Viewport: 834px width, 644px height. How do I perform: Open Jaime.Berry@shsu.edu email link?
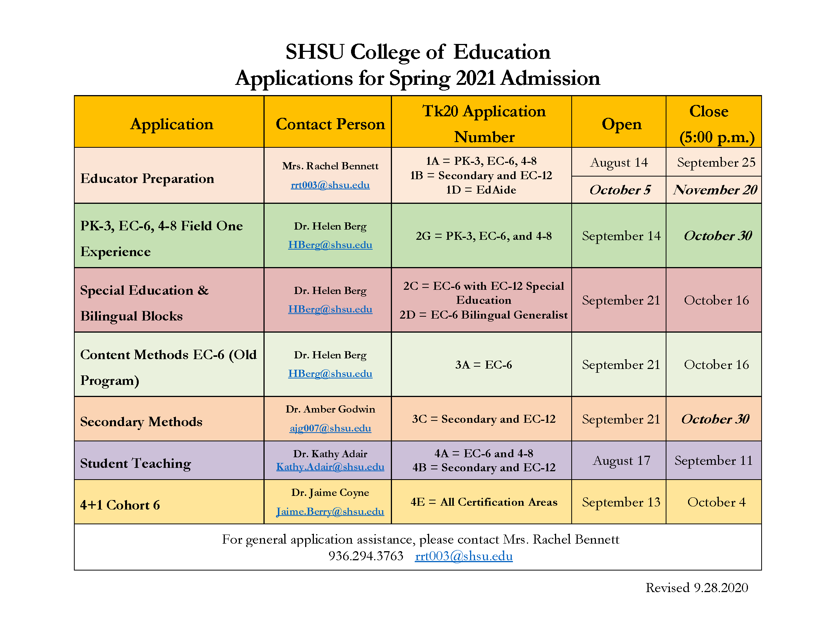point(330,511)
